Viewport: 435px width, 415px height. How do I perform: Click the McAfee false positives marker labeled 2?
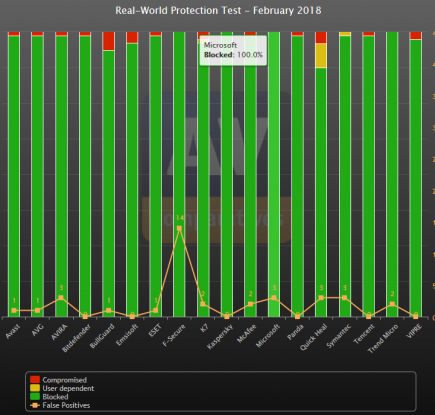point(251,304)
